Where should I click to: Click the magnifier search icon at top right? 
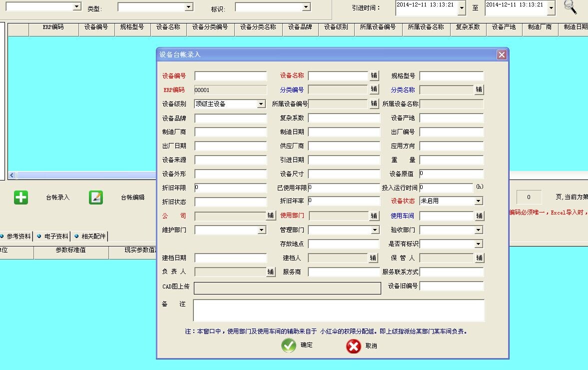tap(571, 7)
